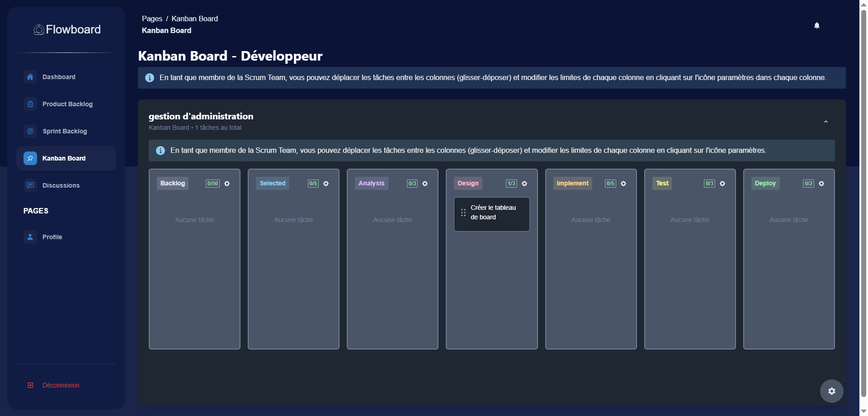The image size is (868, 416).
Task: Click the Design column label
Action: click(x=468, y=183)
